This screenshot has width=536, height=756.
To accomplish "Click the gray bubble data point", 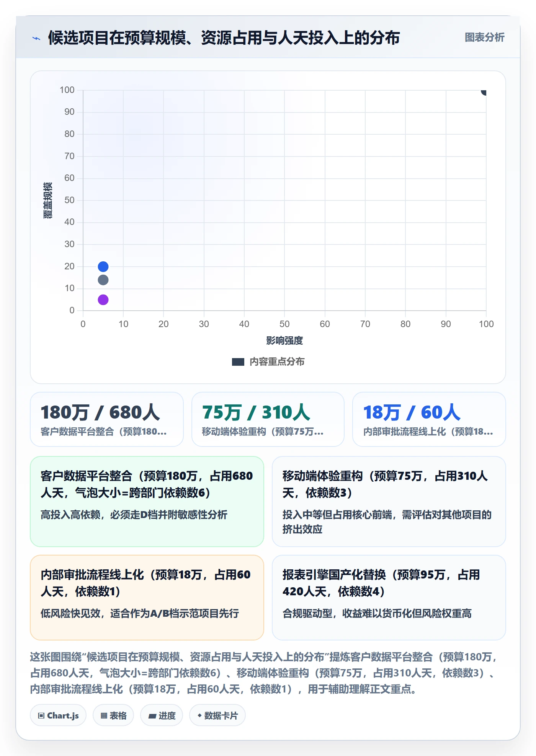I will [x=103, y=280].
